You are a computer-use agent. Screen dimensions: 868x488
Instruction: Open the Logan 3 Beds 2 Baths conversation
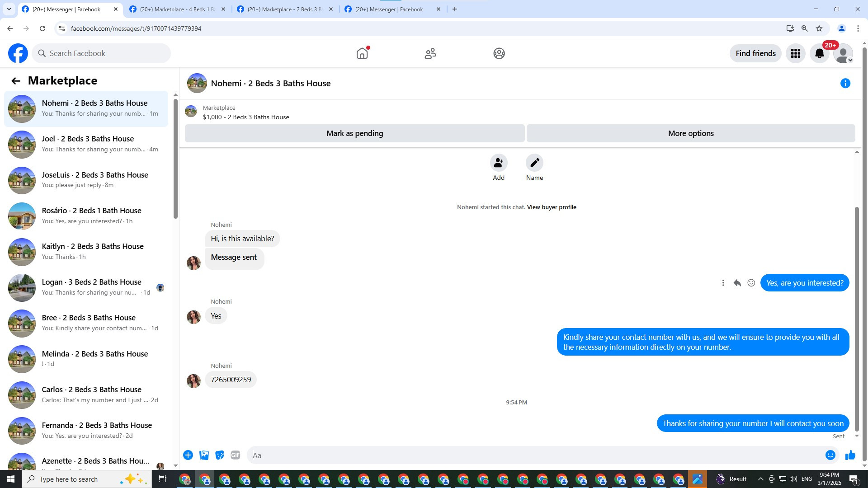[x=86, y=287]
